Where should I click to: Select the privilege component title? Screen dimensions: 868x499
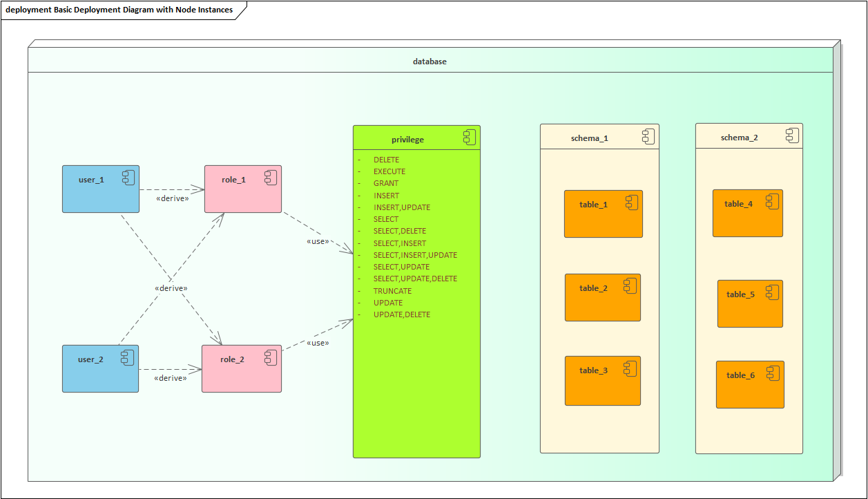(x=408, y=140)
